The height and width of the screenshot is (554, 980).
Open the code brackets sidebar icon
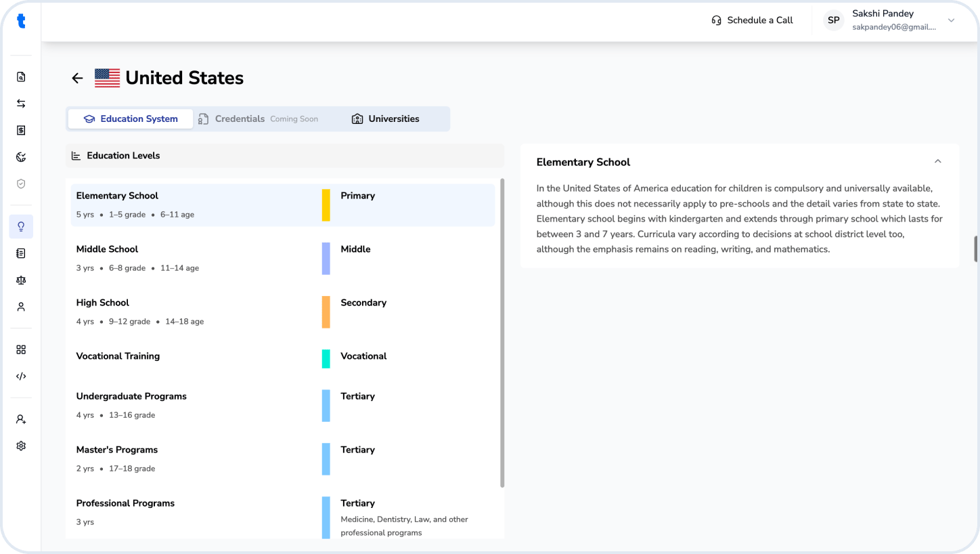pyautogui.click(x=21, y=377)
